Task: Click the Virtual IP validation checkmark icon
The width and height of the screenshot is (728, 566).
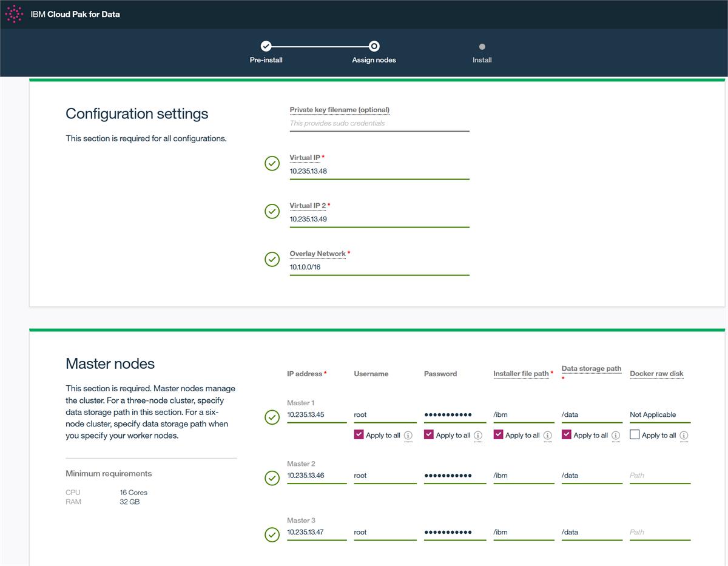Action: [272, 163]
